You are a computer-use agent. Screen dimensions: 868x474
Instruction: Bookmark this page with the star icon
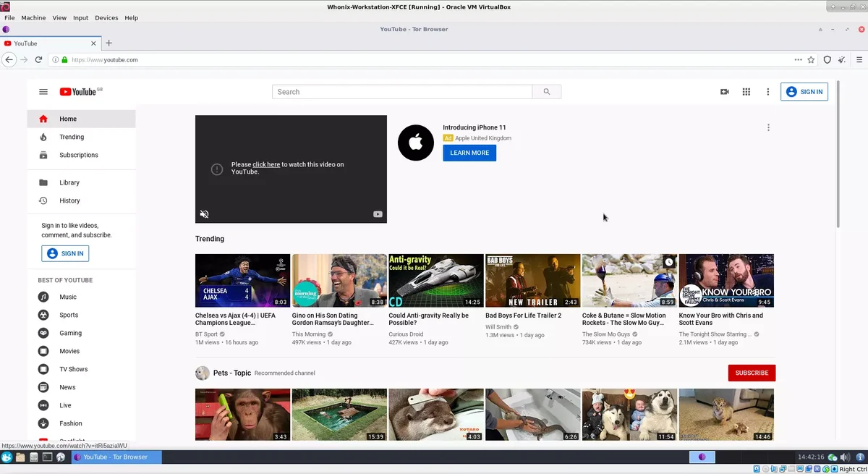pyautogui.click(x=812, y=59)
